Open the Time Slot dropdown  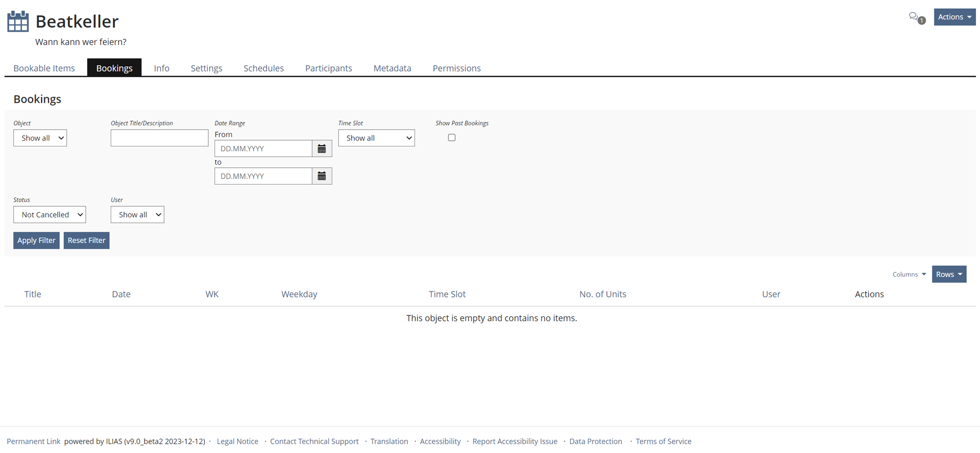click(x=376, y=138)
